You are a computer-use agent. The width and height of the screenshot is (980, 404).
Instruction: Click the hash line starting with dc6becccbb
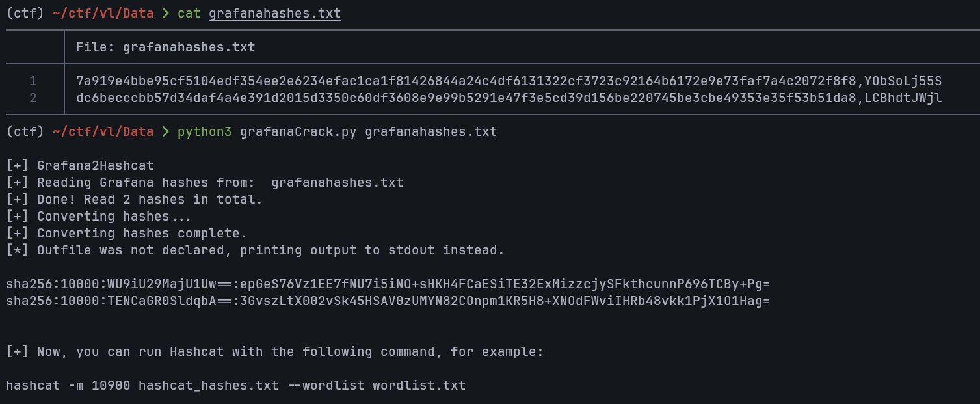pyautogui.click(x=509, y=98)
